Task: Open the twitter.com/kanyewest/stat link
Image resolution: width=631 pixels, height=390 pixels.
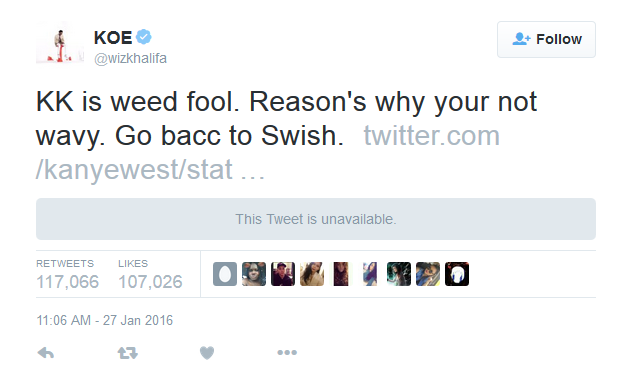Action: point(268,152)
